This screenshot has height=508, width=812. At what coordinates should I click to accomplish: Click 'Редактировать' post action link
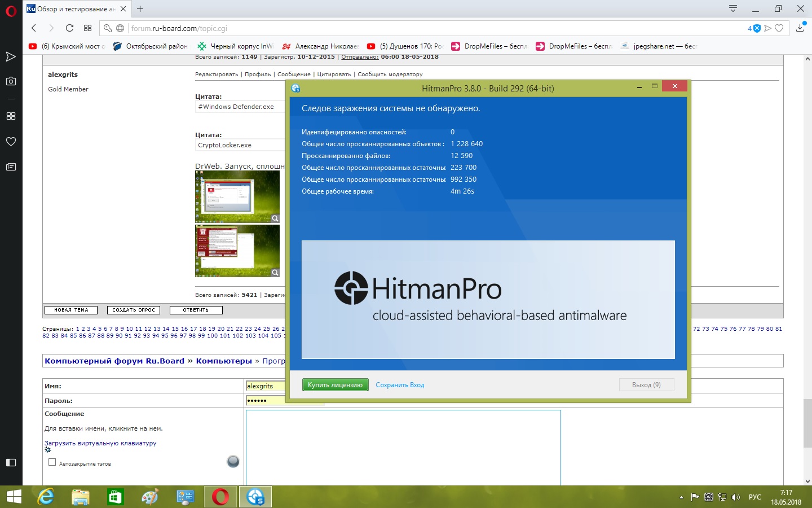pos(217,75)
